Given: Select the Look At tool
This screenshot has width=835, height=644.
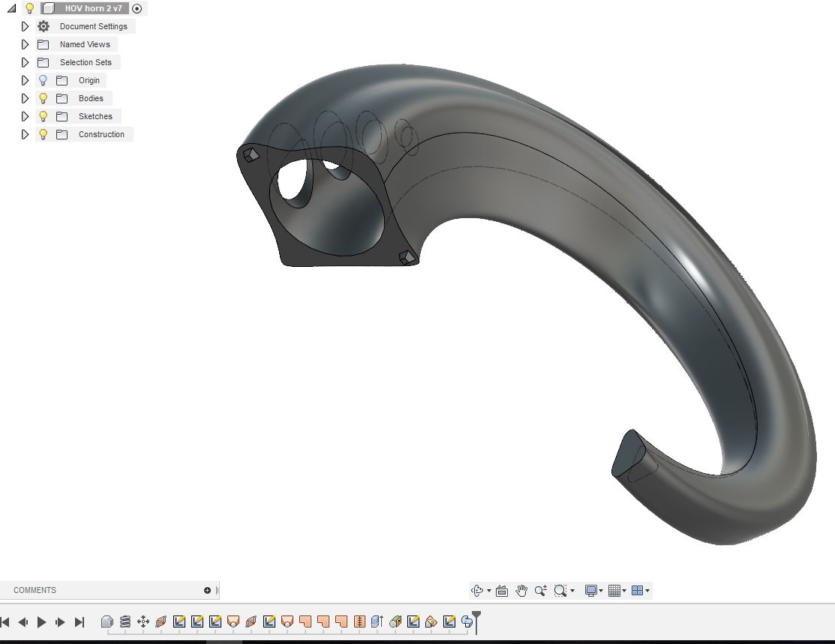Looking at the screenshot, I should (502, 590).
